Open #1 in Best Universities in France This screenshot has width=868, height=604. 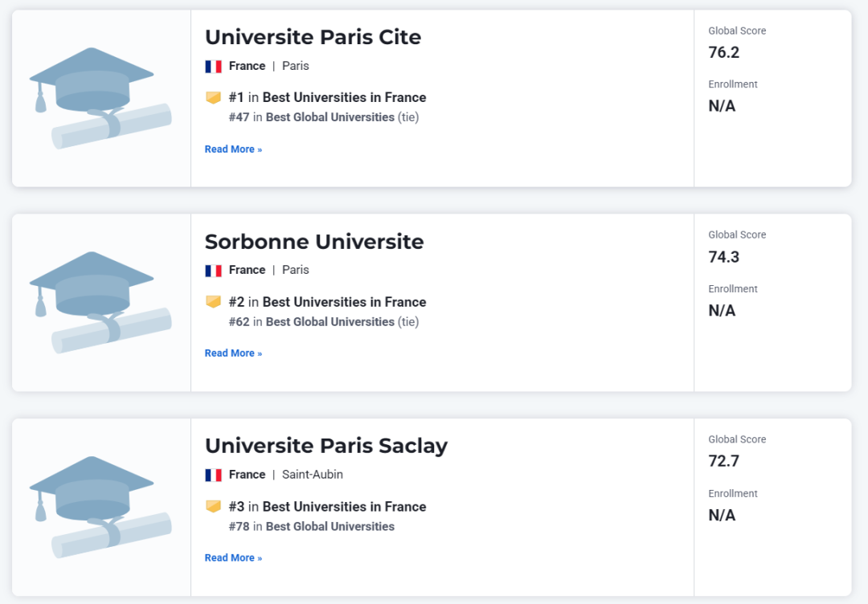(344, 97)
